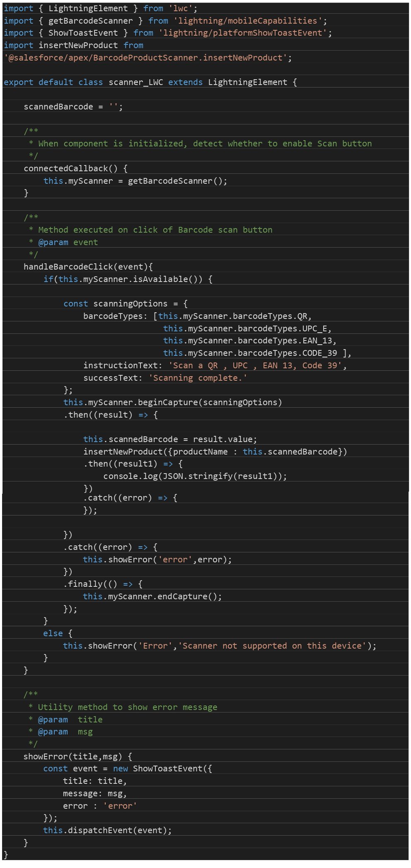
Task: Click isAvailable() condition line
Action: [x=128, y=279]
